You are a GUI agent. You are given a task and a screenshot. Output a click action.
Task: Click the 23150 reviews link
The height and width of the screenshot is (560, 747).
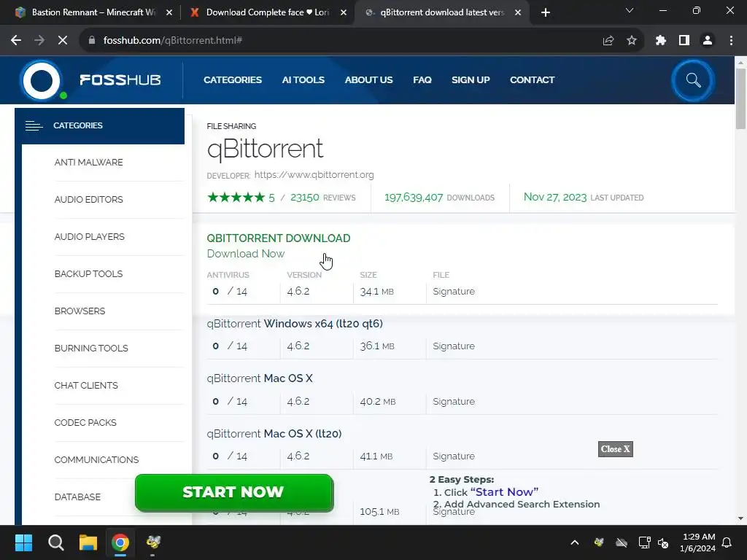click(x=305, y=197)
